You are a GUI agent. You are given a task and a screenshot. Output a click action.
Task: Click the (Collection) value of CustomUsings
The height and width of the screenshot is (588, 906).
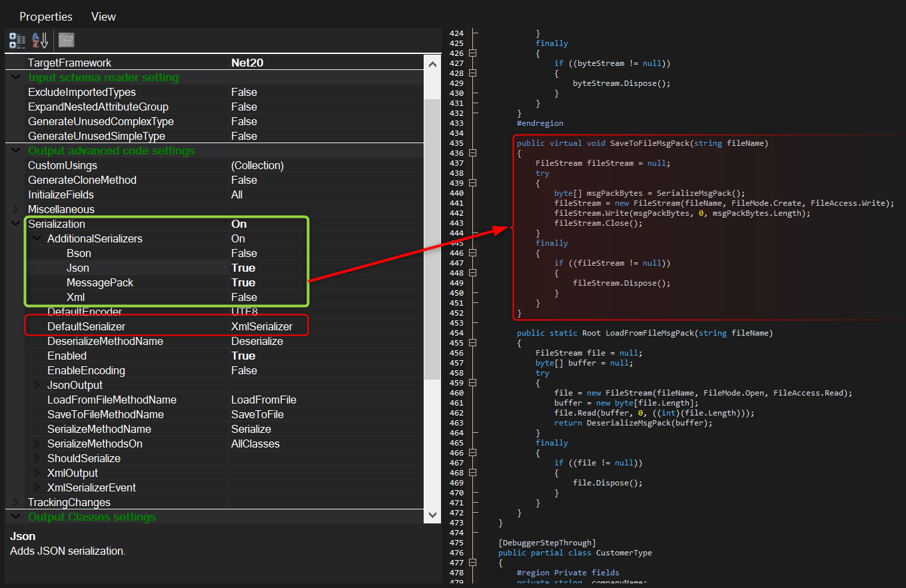tap(257, 166)
